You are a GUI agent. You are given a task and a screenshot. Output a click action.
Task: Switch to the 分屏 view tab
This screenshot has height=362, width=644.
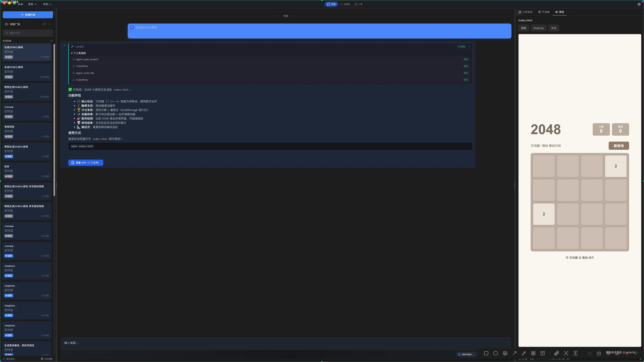(359, 4)
